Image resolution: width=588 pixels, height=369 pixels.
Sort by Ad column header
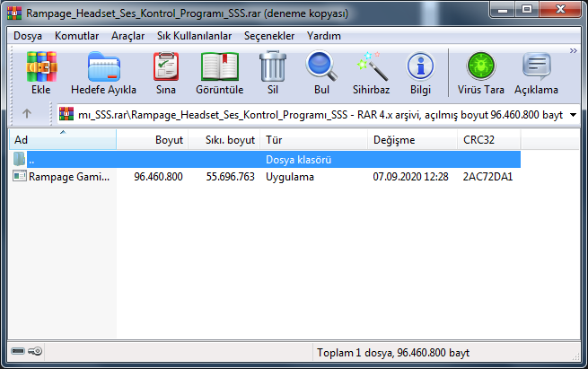coord(63,139)
